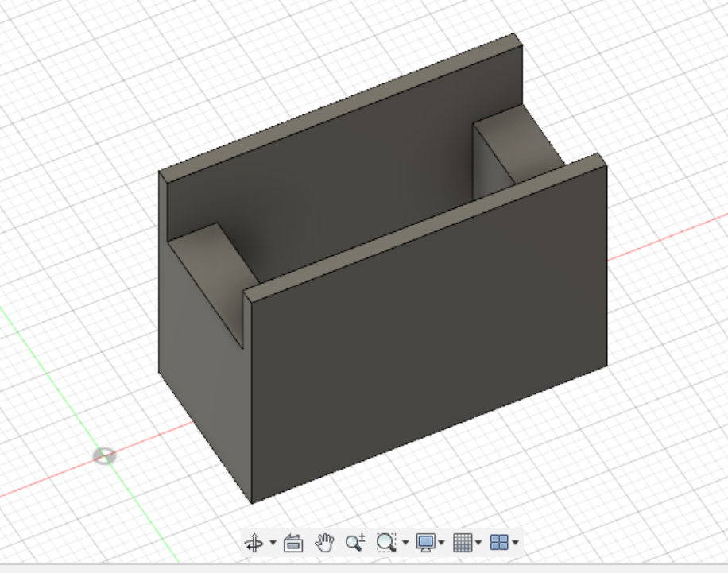Select the Orbit tool
Viewport: 728px width, 573px height.
pos(256,544)
